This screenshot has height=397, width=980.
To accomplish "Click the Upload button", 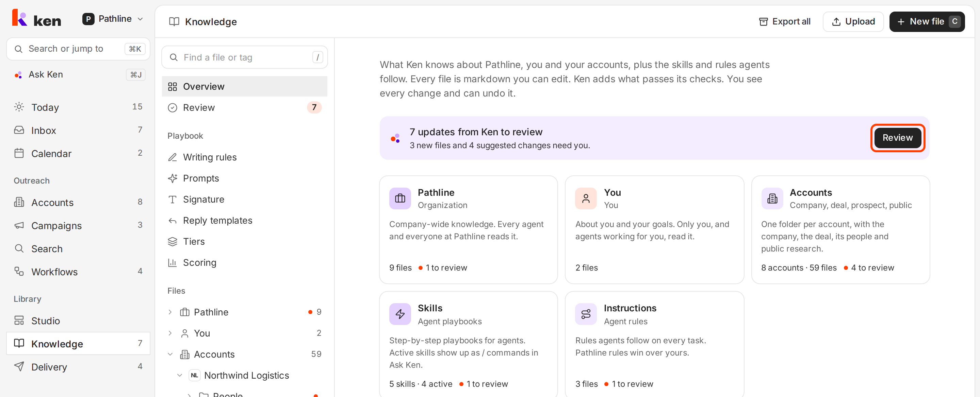I will [853, 22].
